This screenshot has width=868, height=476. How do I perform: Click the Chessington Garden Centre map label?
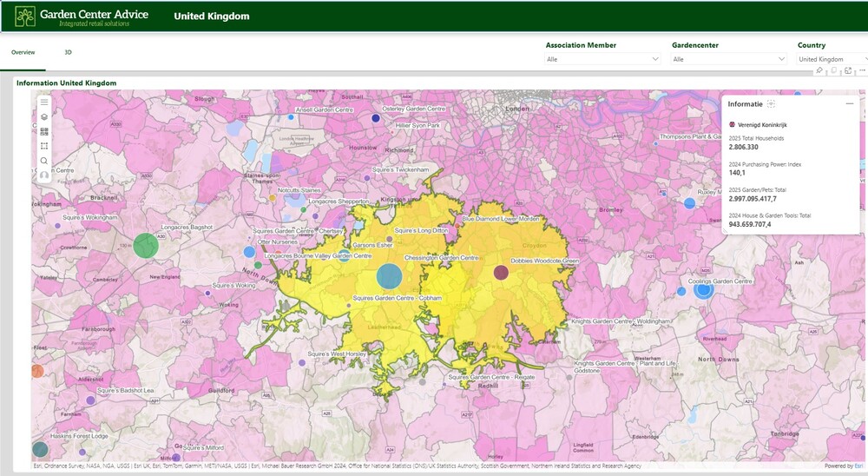pyautogui.click(x=441, y=258)
